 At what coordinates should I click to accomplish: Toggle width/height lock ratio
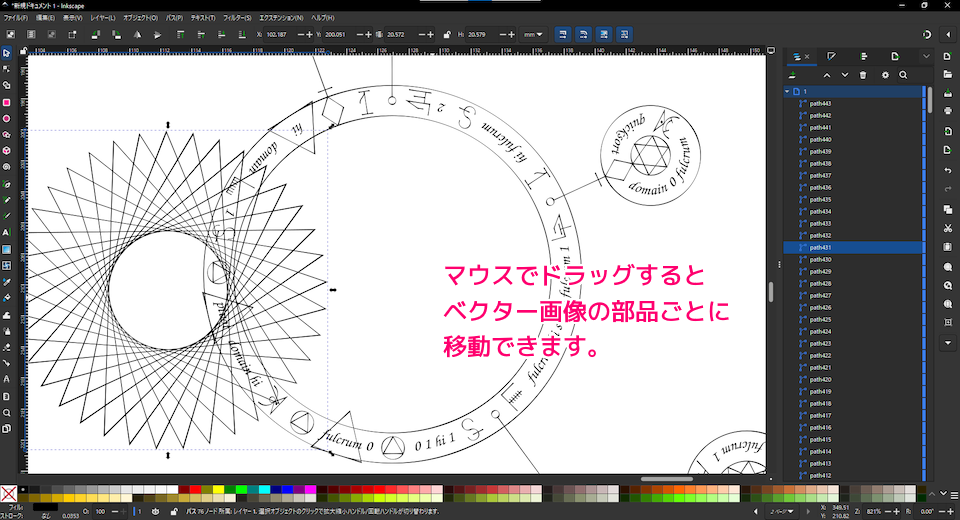click(x=447, y=35)
